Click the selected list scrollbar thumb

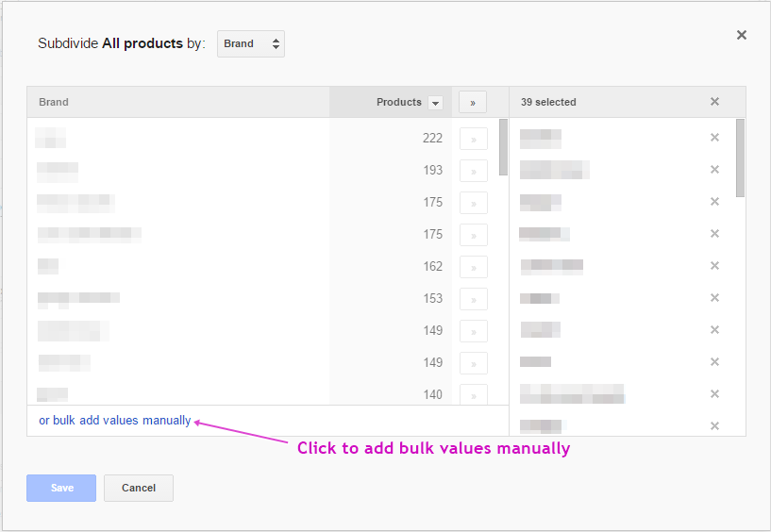click(740, 157)
